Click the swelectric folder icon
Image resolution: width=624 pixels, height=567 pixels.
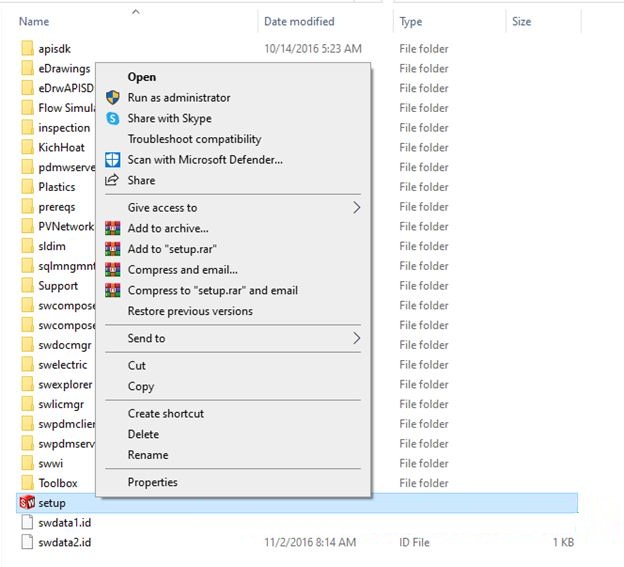(27, 364)
